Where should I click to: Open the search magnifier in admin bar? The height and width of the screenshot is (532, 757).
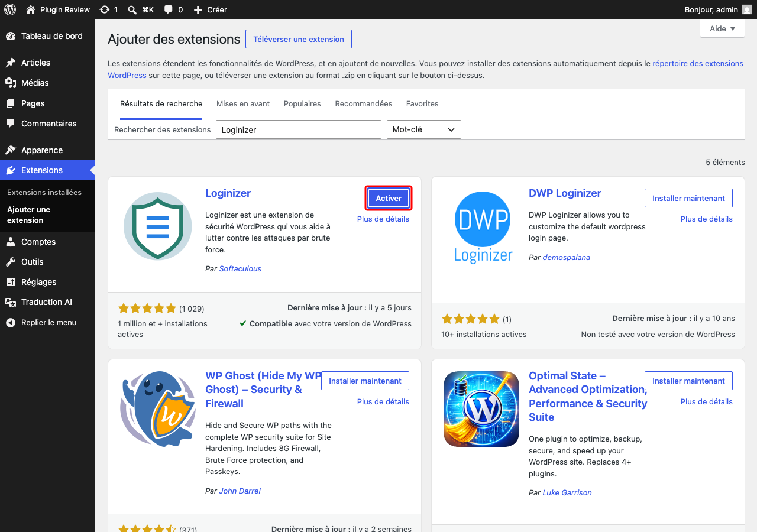coord(132,9)
